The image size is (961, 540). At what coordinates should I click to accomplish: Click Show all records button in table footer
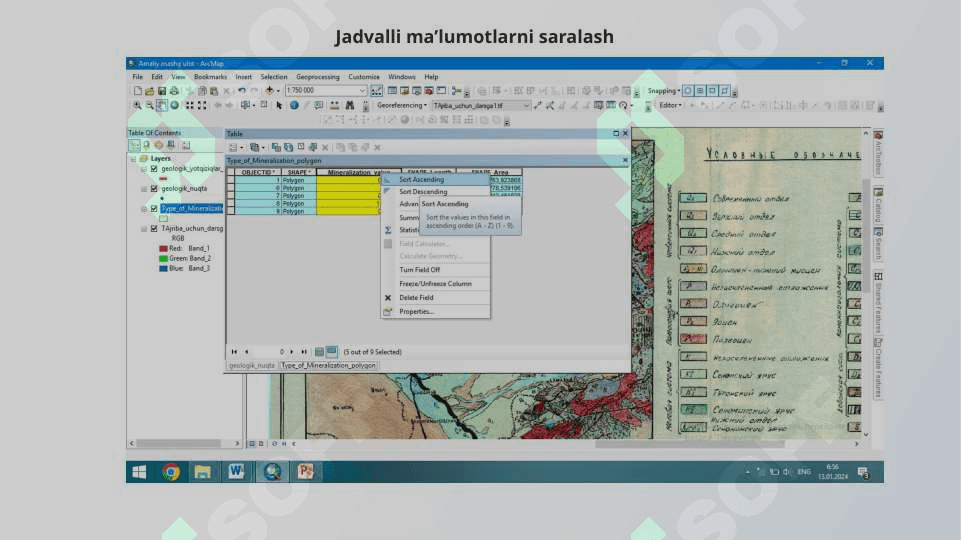point(319,352)
